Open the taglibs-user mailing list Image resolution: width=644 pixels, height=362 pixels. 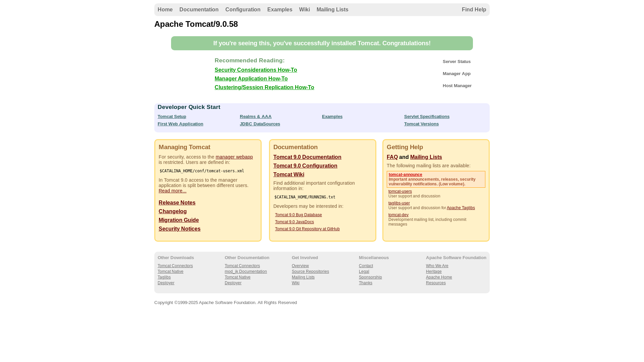(399, 203)
